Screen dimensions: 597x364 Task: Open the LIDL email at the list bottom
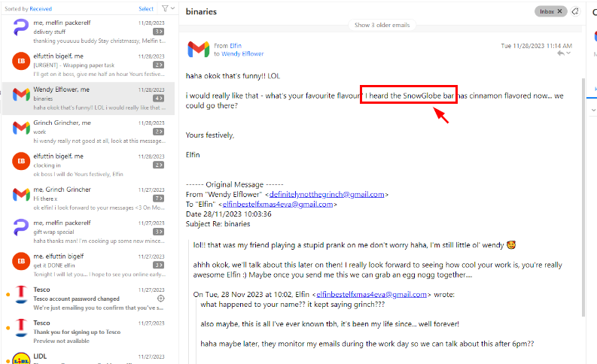click(x=88, y=356)
